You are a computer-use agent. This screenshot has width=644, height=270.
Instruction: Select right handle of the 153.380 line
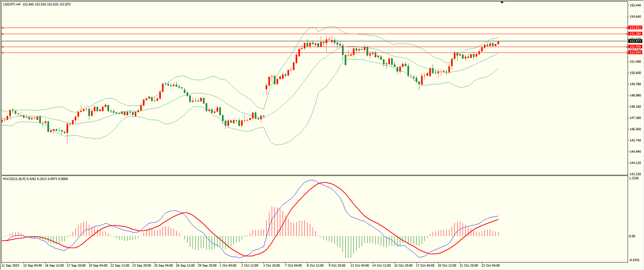(x=627, y=34)
